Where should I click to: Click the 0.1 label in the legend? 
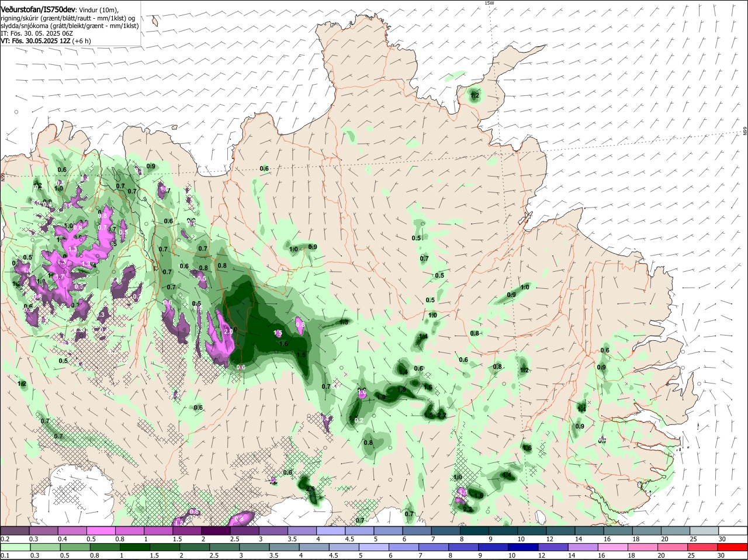[5, 555]
